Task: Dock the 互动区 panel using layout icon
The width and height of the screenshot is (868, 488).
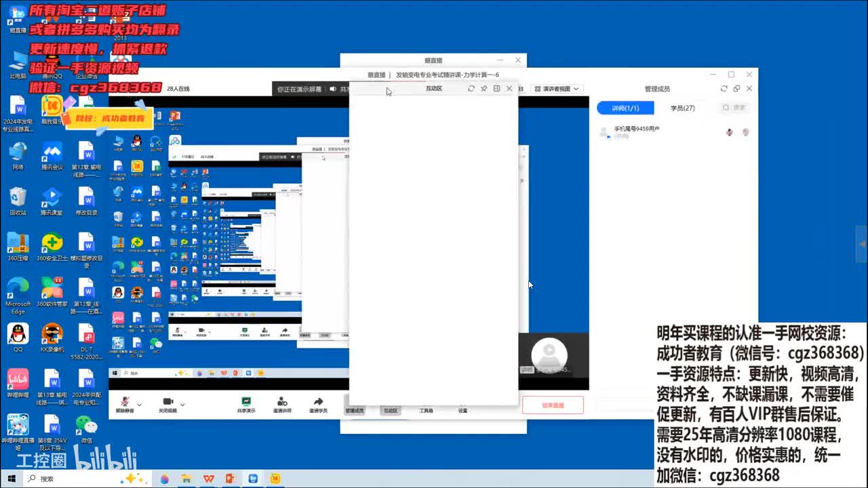Action: point(496,89)
